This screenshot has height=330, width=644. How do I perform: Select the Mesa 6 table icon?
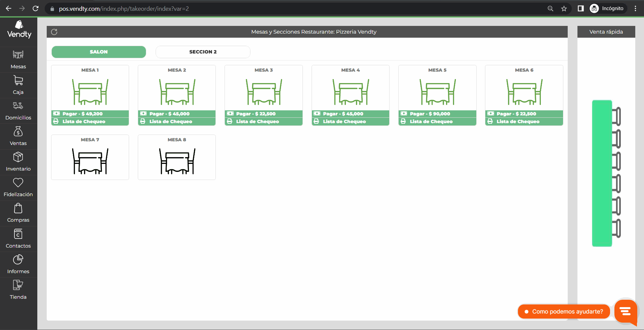pyautogui.click(x=524, y=92)
